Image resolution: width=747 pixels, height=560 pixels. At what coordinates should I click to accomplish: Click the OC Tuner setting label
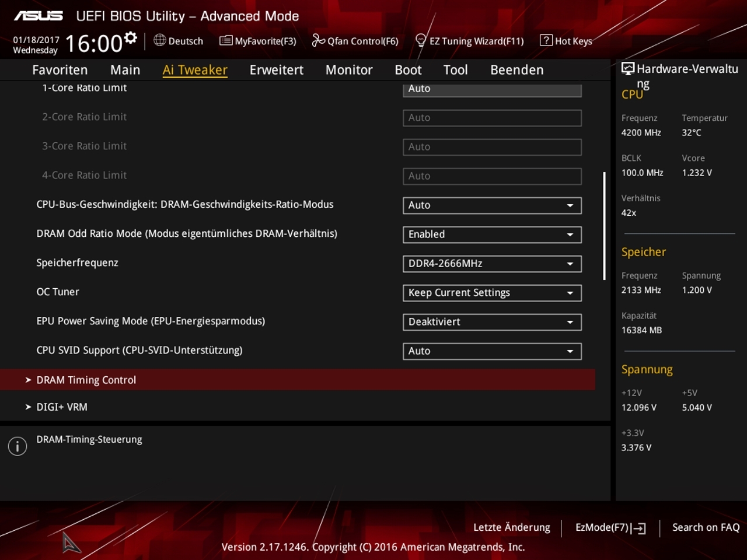(x=58, y=292)
